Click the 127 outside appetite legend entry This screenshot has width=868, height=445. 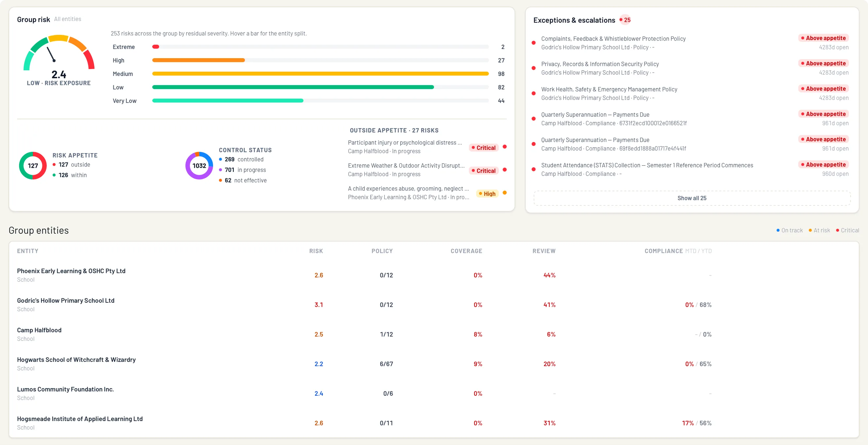[x=71, y=165]
